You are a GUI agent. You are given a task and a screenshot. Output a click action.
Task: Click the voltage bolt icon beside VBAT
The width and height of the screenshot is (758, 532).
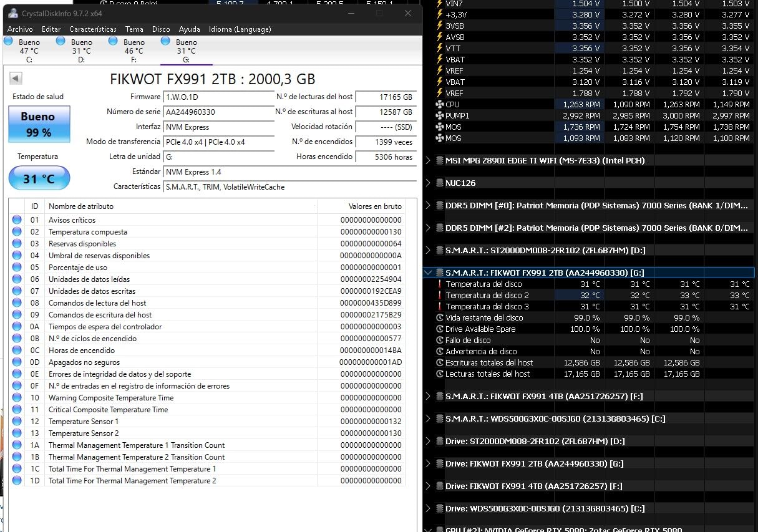(439, 60)
